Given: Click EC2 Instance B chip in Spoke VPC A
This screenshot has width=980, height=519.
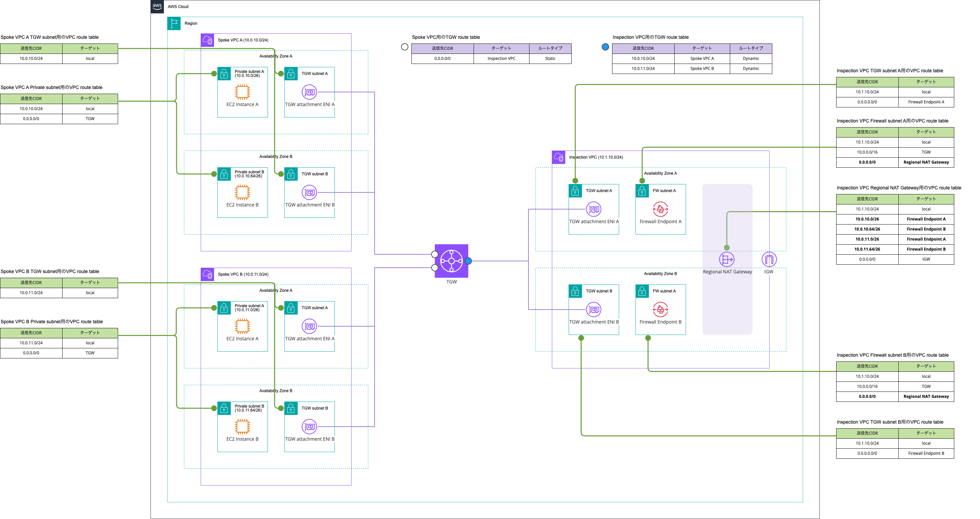Looking at the screenshot, I should pyautogui.click(x=242, y=192).
